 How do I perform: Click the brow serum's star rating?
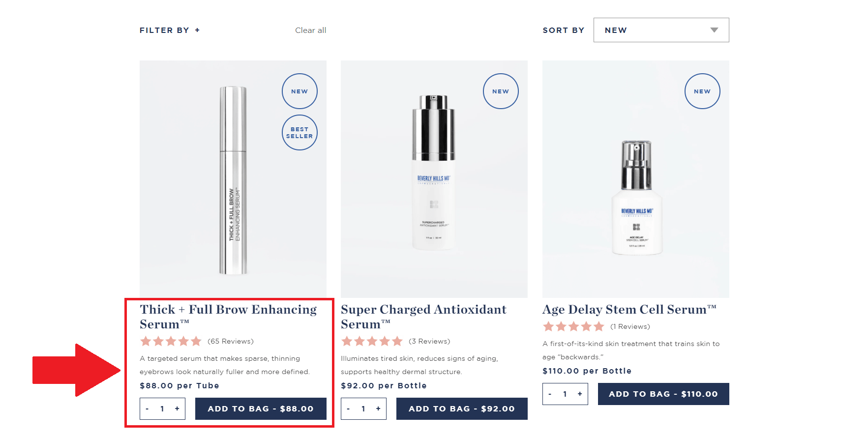click(x=171, y=341)
